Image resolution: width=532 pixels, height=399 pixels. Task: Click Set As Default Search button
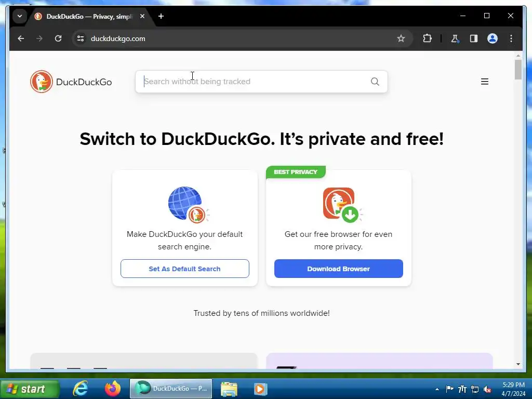click(185, 269)
